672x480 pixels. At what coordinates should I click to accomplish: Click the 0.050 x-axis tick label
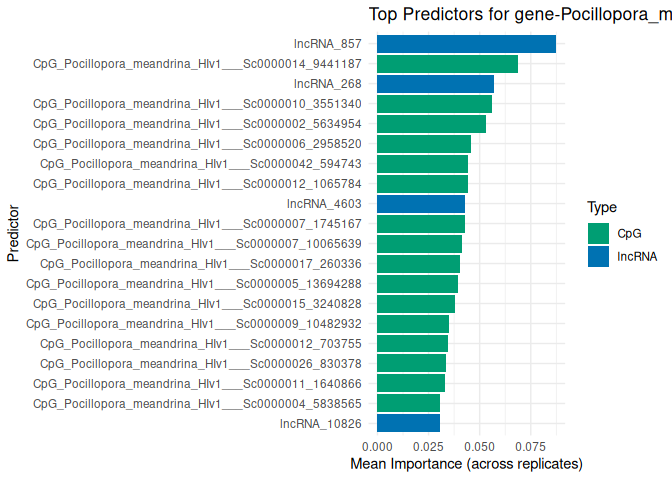(x=479, y=444)
